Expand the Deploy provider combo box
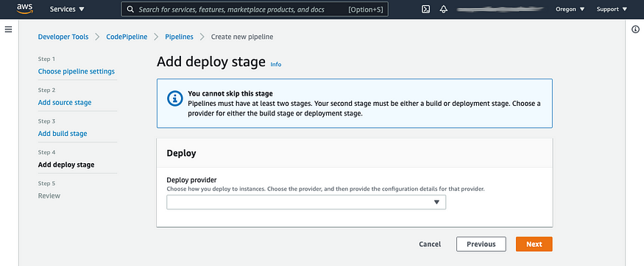This screenshot has width=644, height=266. click(306, 202)
